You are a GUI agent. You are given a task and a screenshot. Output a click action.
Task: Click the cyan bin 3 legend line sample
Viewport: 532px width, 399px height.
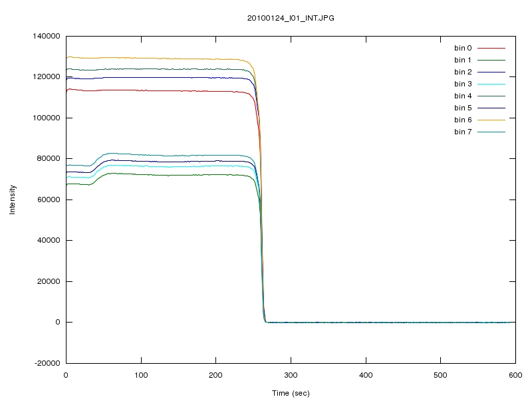(491, 84)
